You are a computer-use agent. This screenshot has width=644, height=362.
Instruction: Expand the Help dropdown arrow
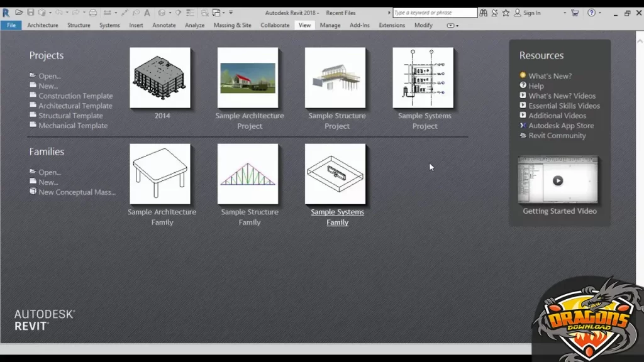[x=599, y=12]
